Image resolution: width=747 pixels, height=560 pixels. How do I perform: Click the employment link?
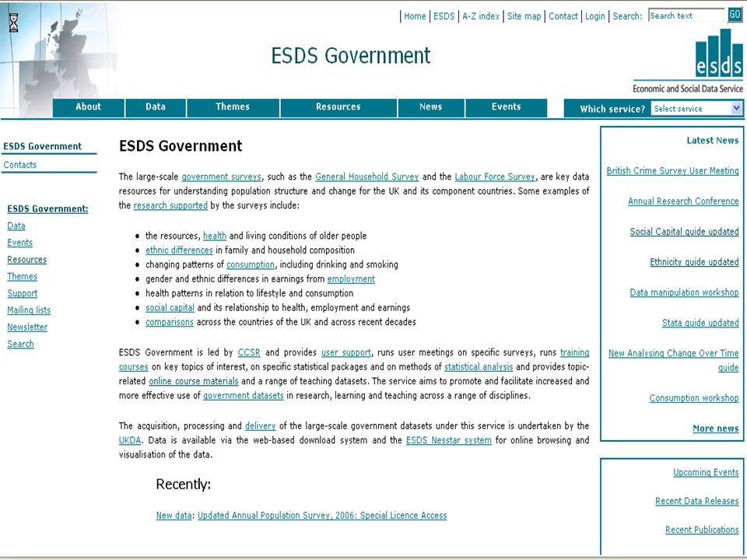tap(351, 279)
